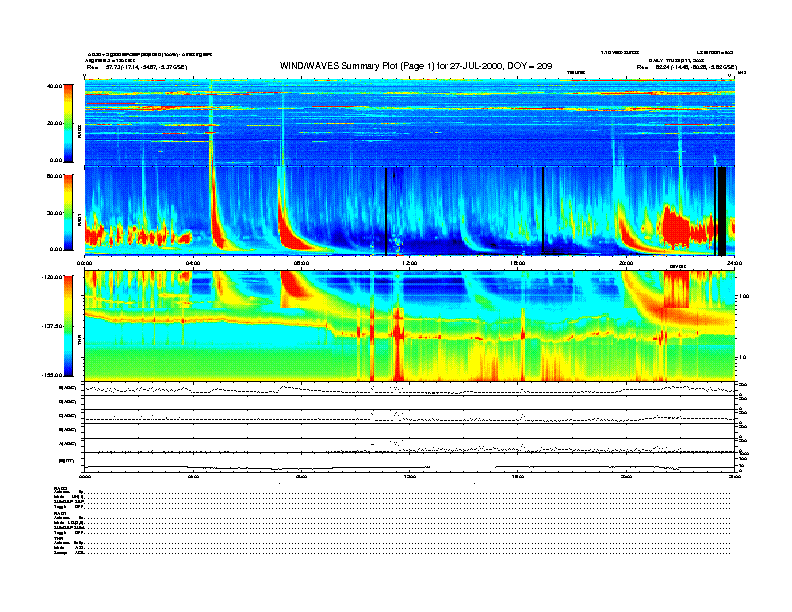Click the RAD2 status table heading at bottom
792x612 pixels.
pos(60,488)
